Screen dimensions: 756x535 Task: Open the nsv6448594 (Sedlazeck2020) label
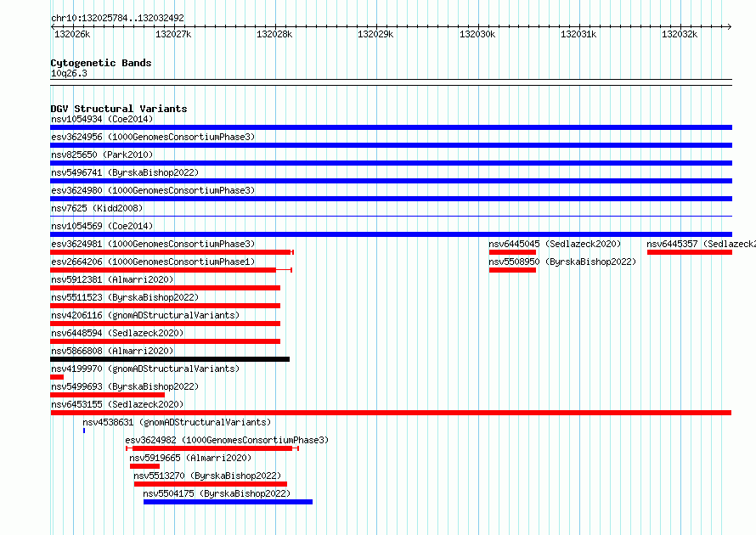117,333
